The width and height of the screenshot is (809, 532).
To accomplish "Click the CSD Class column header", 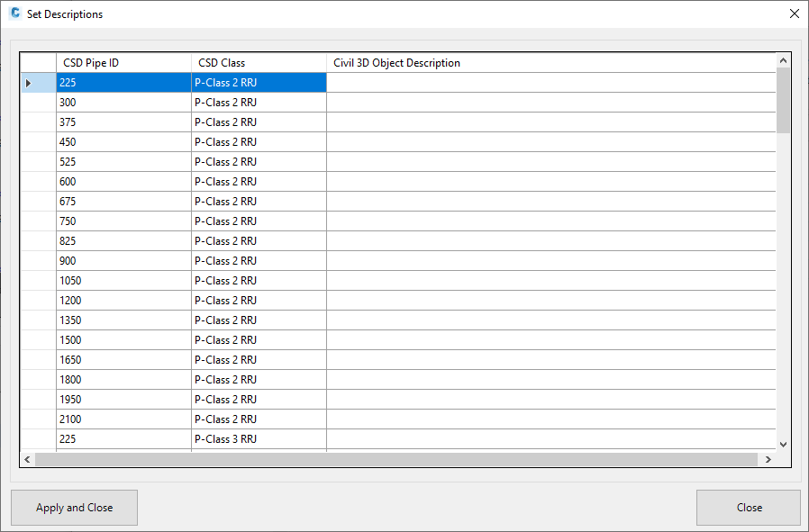I will pos(259,63).
